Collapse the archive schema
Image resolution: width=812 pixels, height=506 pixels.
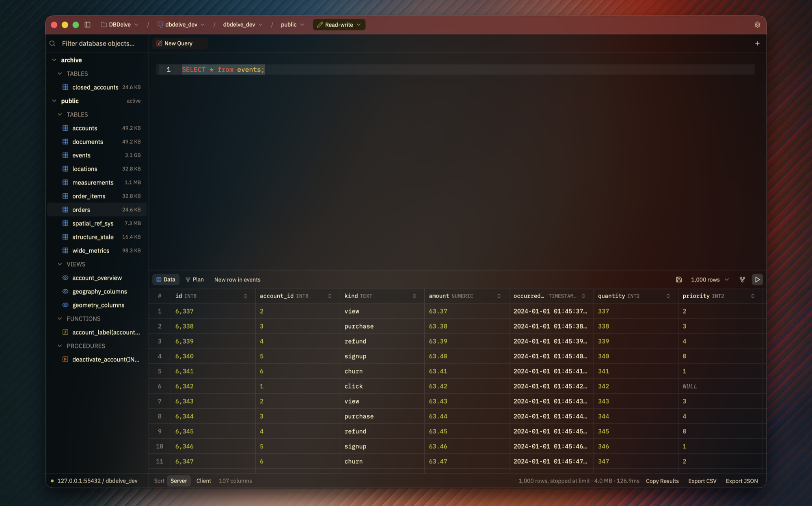(x=54, y=60)
